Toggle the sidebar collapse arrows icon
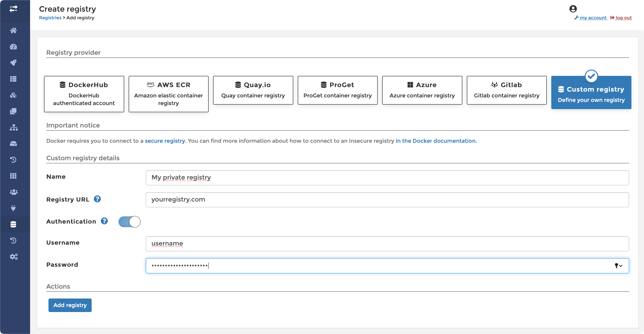This screenshot has width=644, height=334. click(x=13, y=9)
